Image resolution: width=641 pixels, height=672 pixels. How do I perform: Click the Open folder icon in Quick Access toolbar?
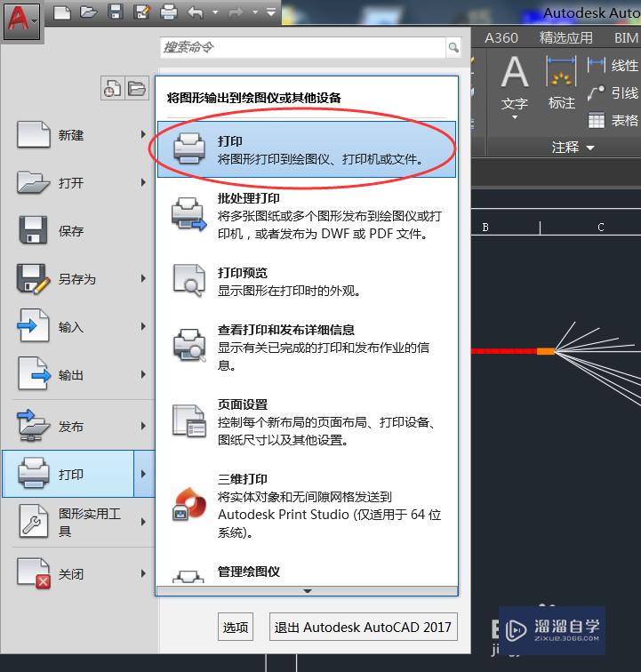[x=89, y=12]
